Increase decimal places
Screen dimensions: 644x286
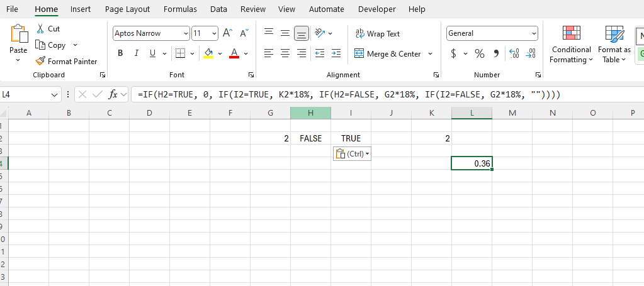[x=514, y=53]
